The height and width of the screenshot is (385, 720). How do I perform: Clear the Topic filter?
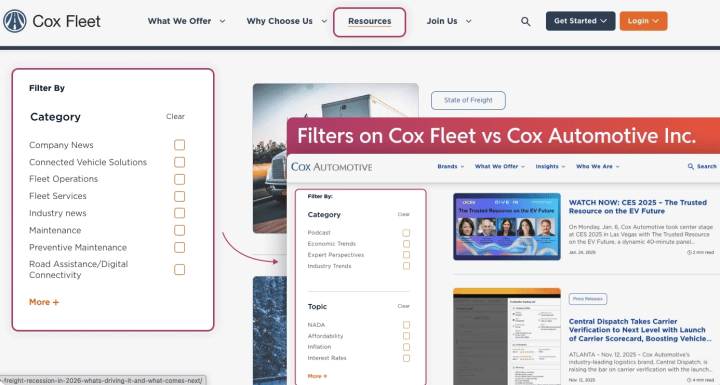tap(404, 306)
